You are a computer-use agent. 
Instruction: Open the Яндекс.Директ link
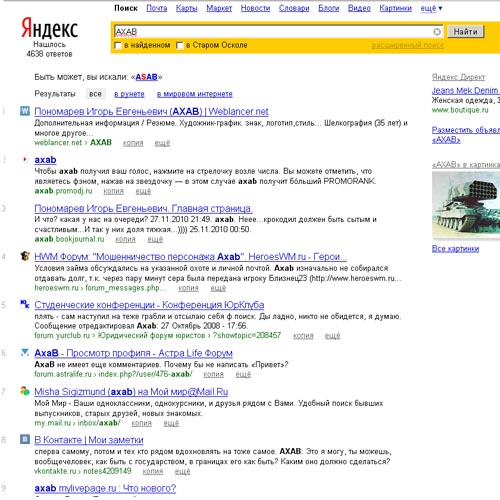click(458, 77)
